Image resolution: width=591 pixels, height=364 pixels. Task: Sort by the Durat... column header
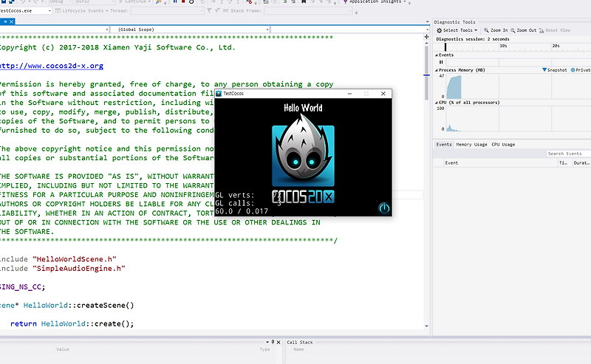[x=581, y=162]
